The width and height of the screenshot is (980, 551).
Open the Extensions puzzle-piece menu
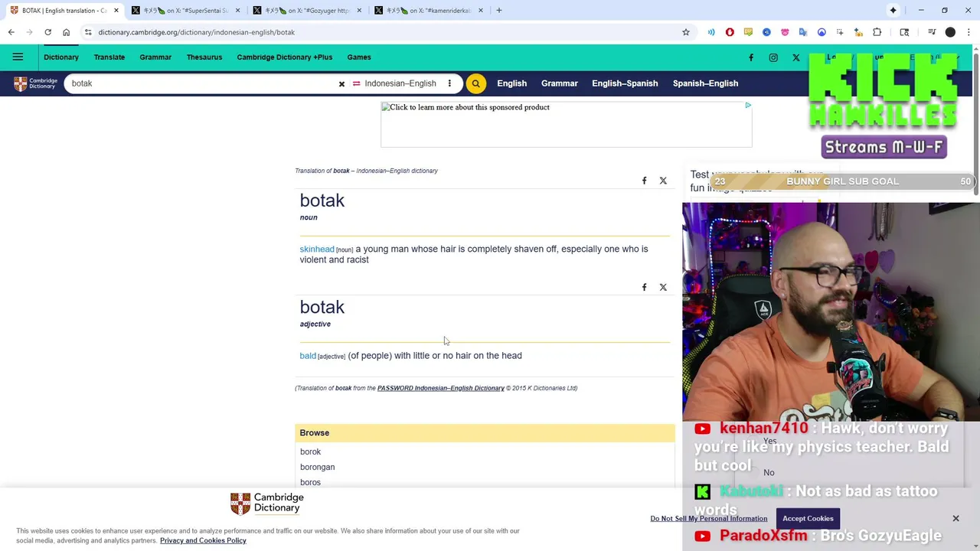point(877,32)
